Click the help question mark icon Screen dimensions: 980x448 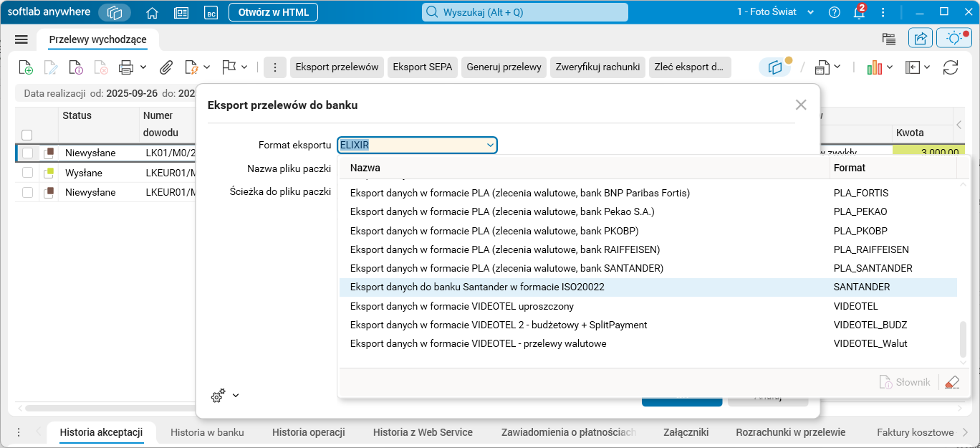(x=834, y=12)
